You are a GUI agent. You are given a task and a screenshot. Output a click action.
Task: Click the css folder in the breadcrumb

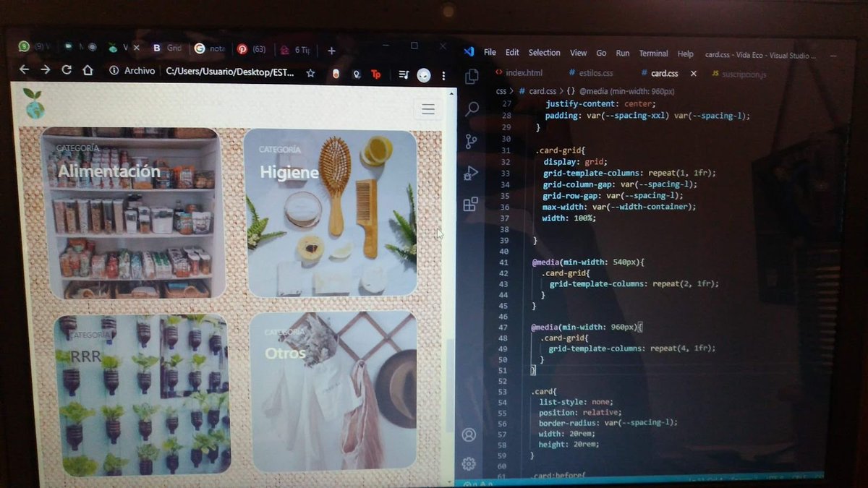pyautogui.click(x=501, y=91)
